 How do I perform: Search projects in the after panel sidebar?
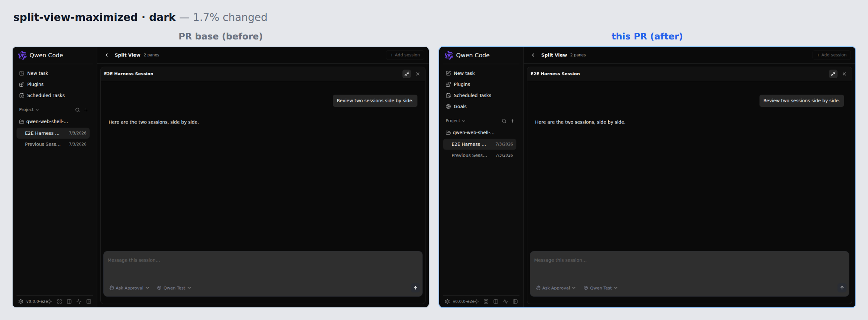504,121
